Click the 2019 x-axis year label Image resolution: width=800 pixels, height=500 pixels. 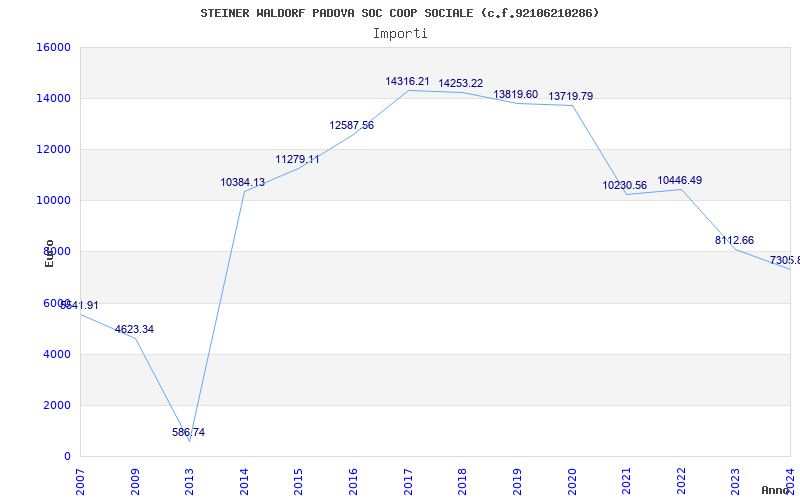pyautogui.click(x=517, y=481)
